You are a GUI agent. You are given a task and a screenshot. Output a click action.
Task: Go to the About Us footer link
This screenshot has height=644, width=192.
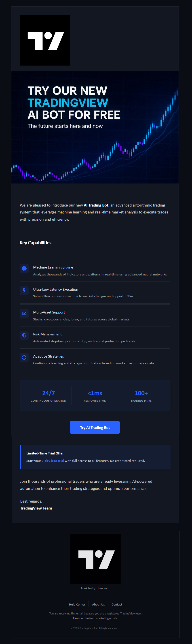pyautogui.click(x=98, y=604)
